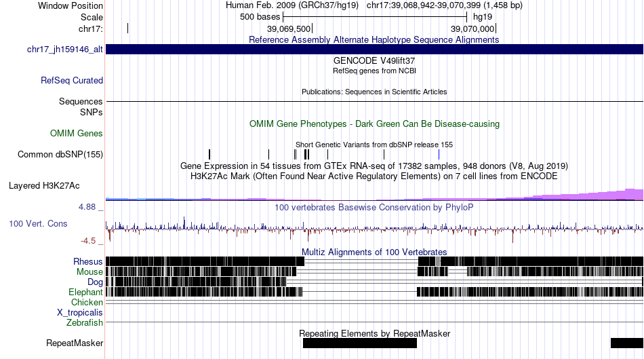Click the 500 bases scale bar label
The image size is (644, 359).
click(x=260, y=17)
